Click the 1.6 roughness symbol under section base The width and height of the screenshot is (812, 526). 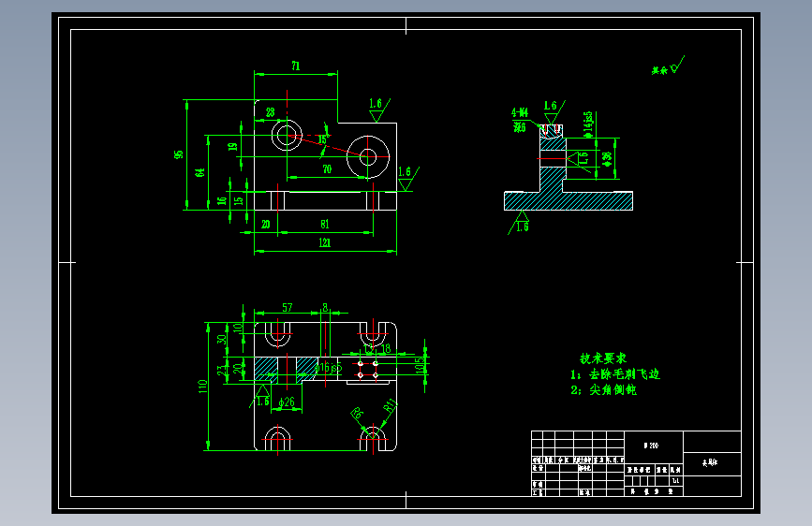click(x=520, y=223)
